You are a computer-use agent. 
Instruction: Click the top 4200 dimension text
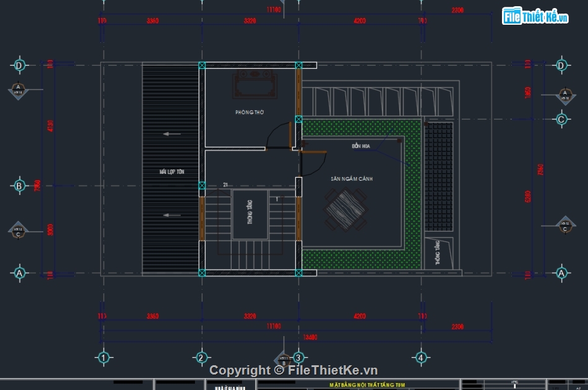pyautogui.click(x=360, y=20)
